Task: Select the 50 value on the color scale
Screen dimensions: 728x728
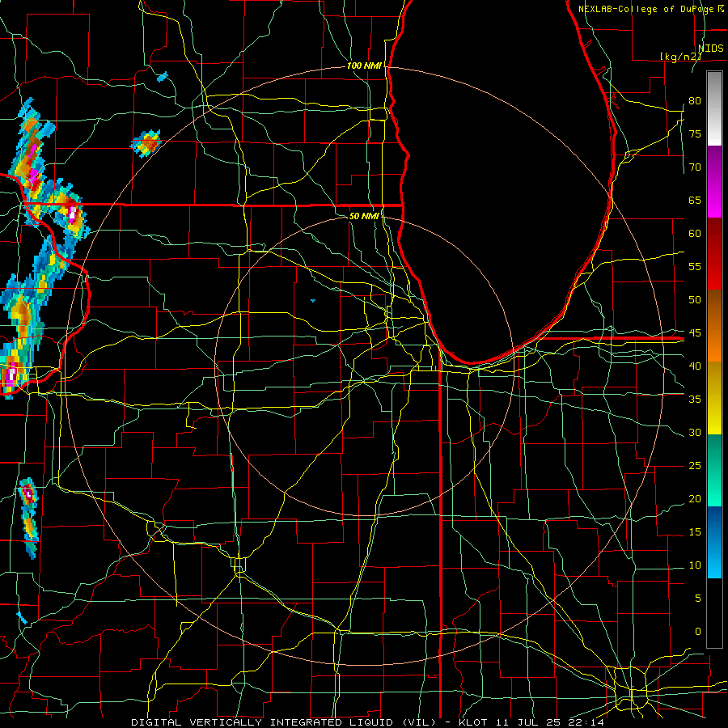Action: point(695,299)
